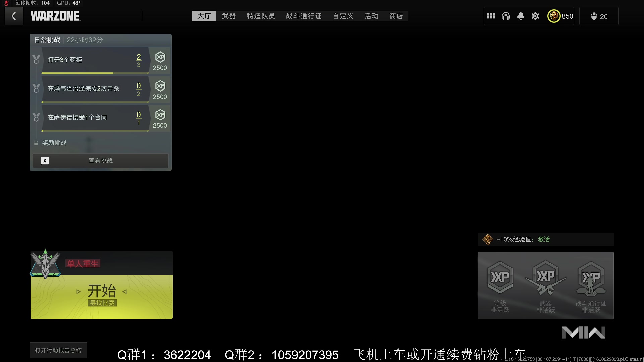Click the WARZONE logo
The image size is (644, 362).
55,16
